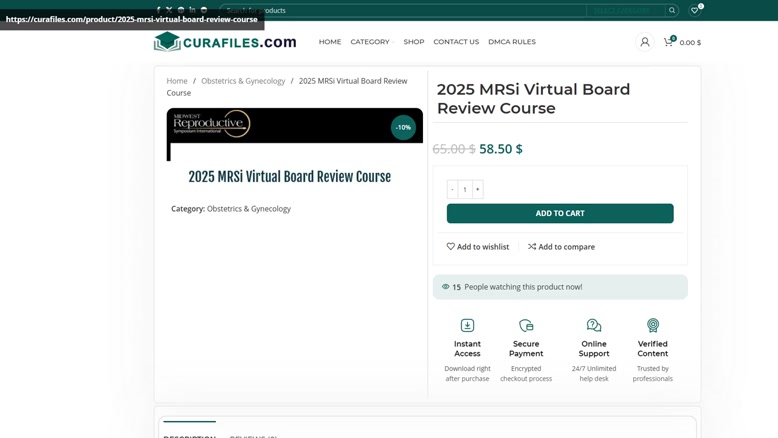This screenshot has height=438, width=778.
Task: Open Obstetrics & Gynecology breadcrumb link
Action: [x=243, y=81]
